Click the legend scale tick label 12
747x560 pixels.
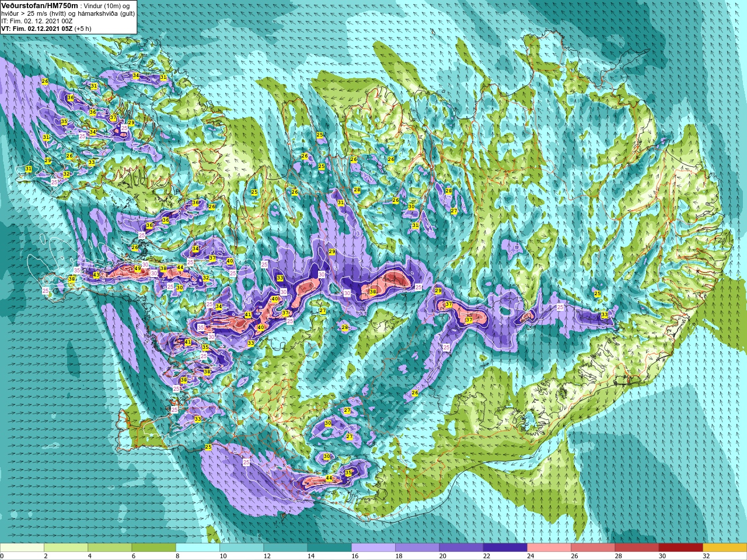267,556
